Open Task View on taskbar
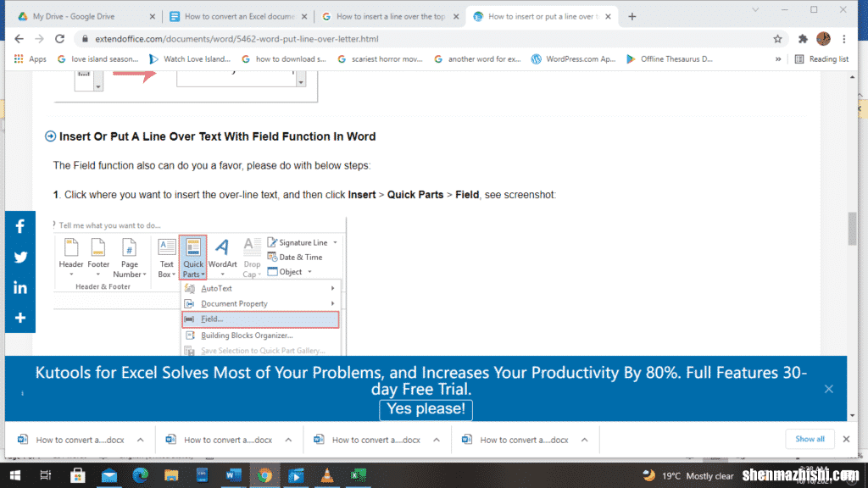 (46, 476)
